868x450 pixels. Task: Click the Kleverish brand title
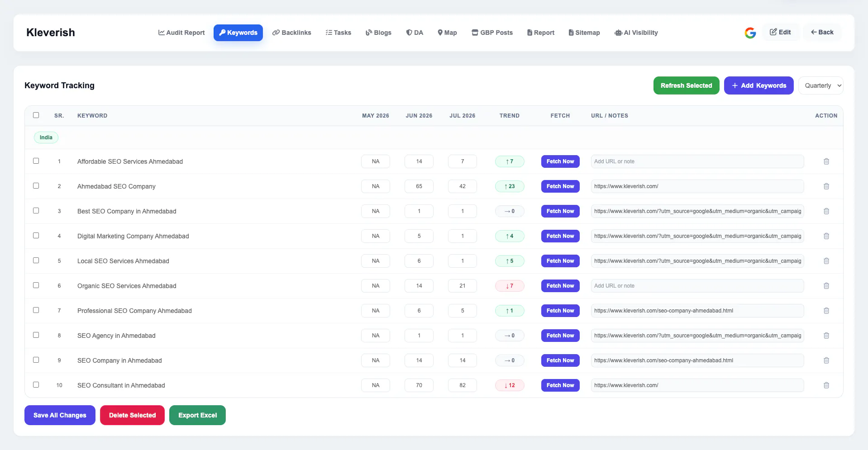click(x=51, y=33)
